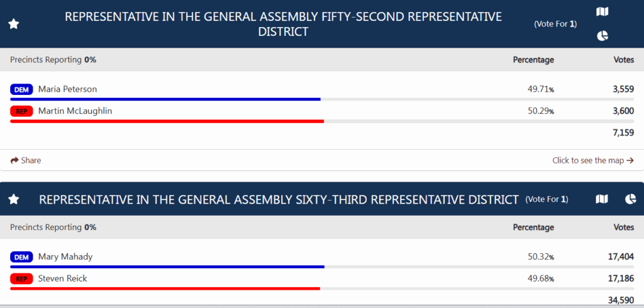Select the REP badge beside Martin McLaughlin
The image size is (644, 308).
[x=21, y=111]
